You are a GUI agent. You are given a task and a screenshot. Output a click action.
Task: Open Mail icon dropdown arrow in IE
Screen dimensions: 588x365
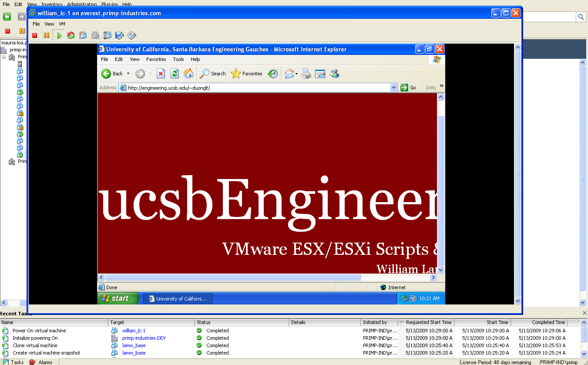(x=296, y=74)
